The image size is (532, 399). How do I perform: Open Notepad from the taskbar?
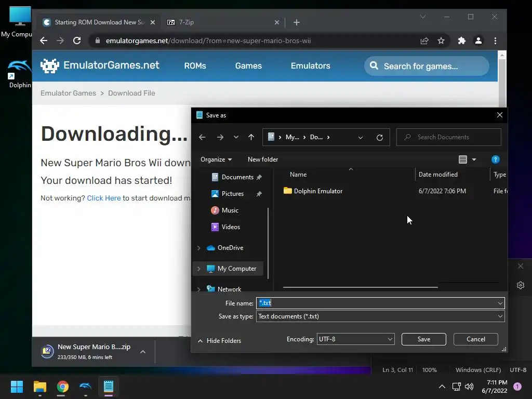click(x=109, y=387)
